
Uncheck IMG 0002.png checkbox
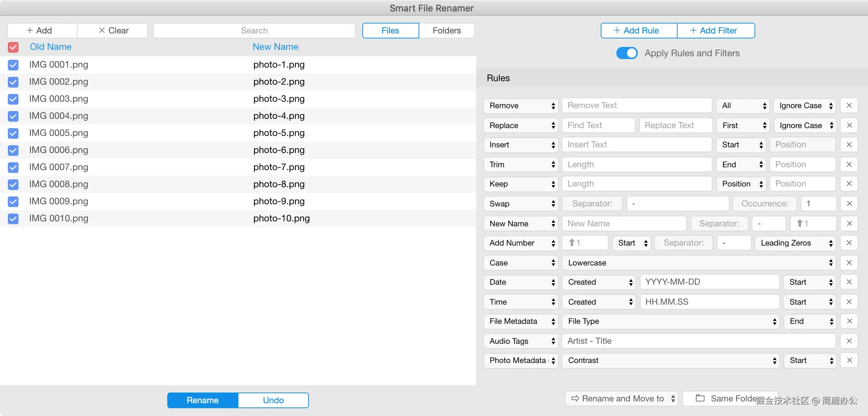(13, 82)
